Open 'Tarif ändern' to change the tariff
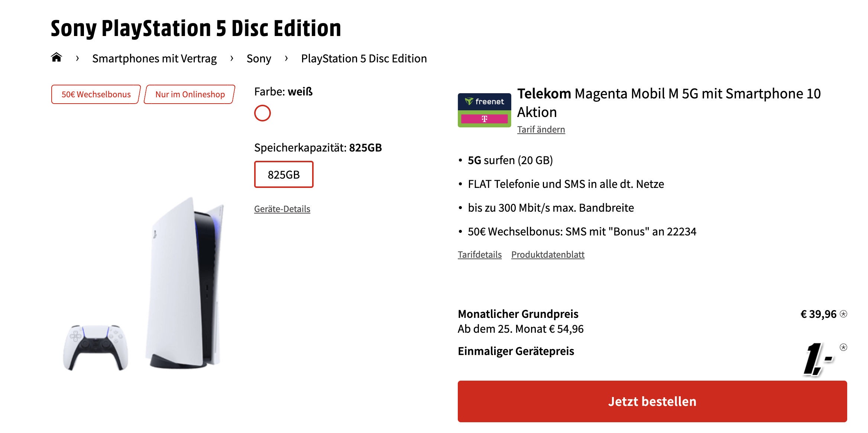This screenshot has width=868, height=433. pos(541,129)
